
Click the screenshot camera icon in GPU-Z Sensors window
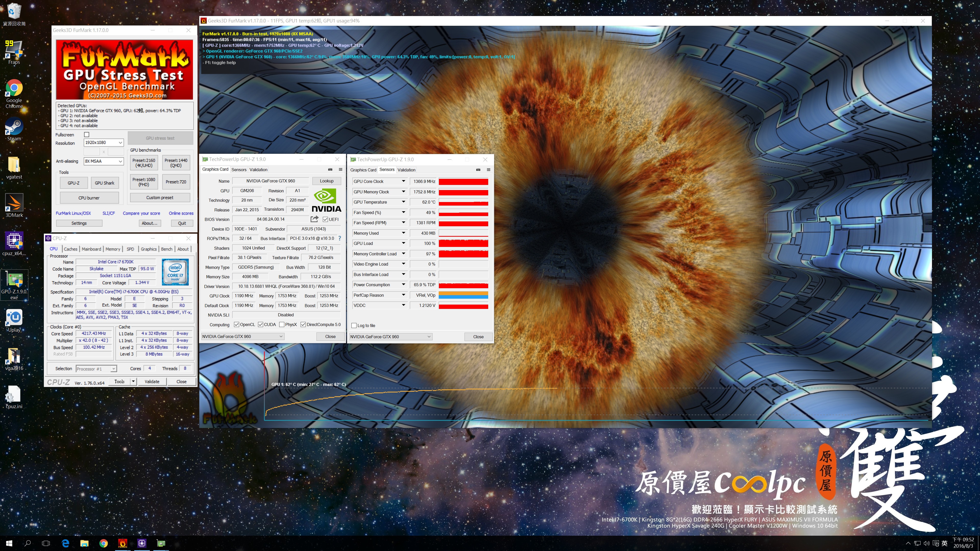(478, 170)
